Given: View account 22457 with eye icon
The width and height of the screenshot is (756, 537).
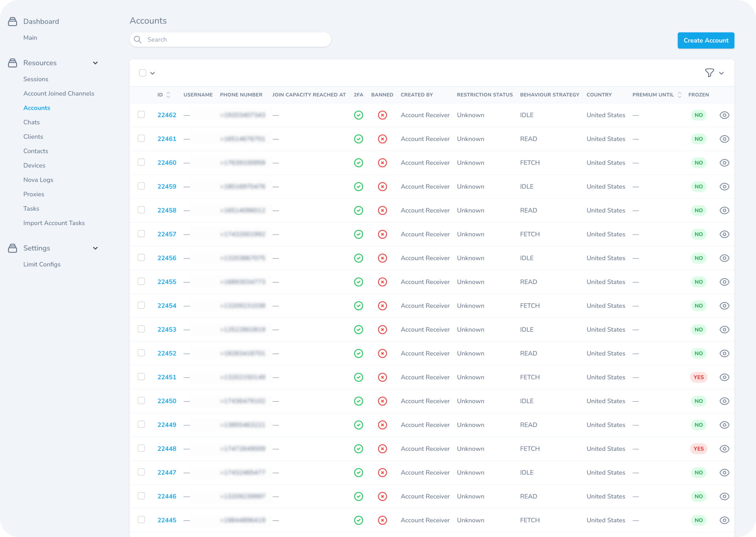Looking at the screenshot, I should (724, 234).
